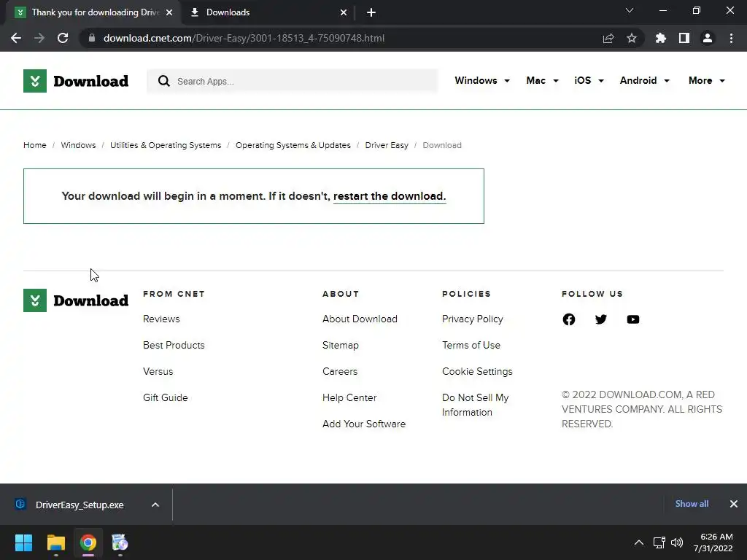The width and height of the screenshot is (747, 560).
Task: Click the Chrome taskbar icon
Action: coord(88,542)
